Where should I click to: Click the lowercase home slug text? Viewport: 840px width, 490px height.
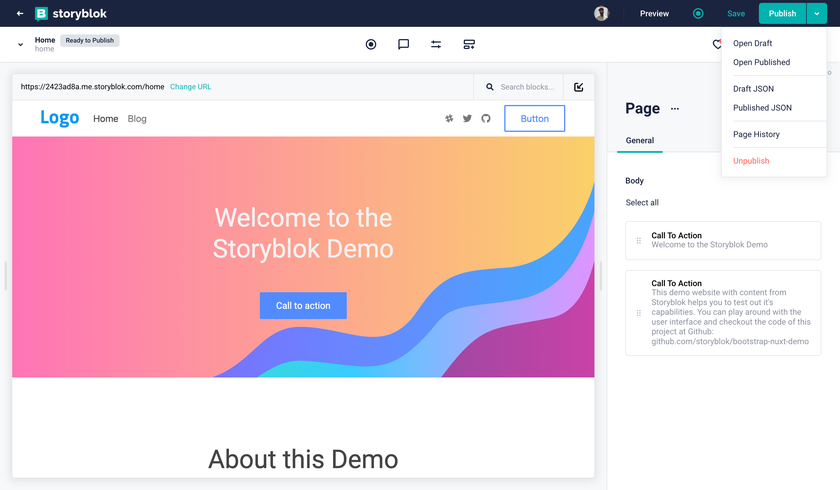[x=44, y=49]
